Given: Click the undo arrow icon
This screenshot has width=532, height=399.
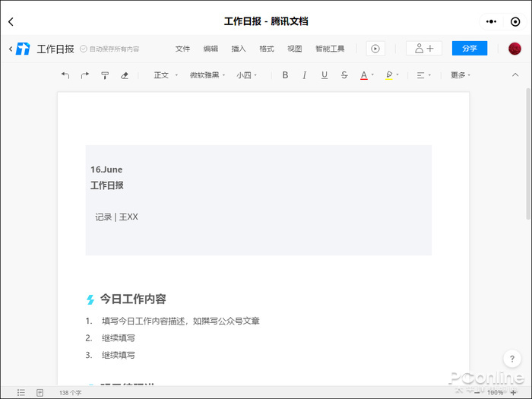Looking at the screenshot, I should (x=65, y=75).
